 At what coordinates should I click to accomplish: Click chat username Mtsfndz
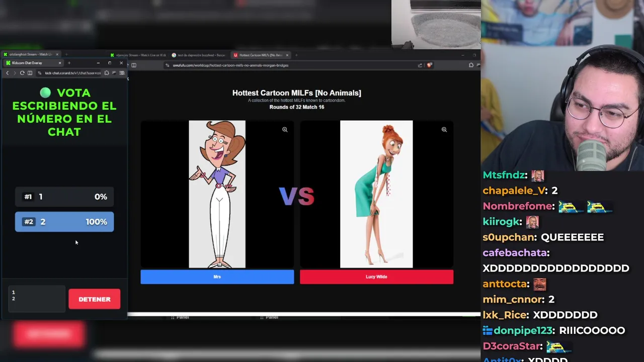click(505, 175)
